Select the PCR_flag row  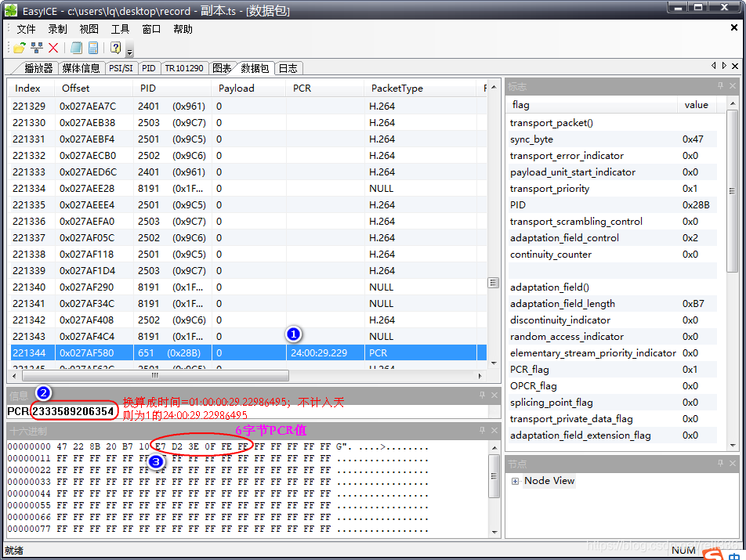(x=612, y=370)
